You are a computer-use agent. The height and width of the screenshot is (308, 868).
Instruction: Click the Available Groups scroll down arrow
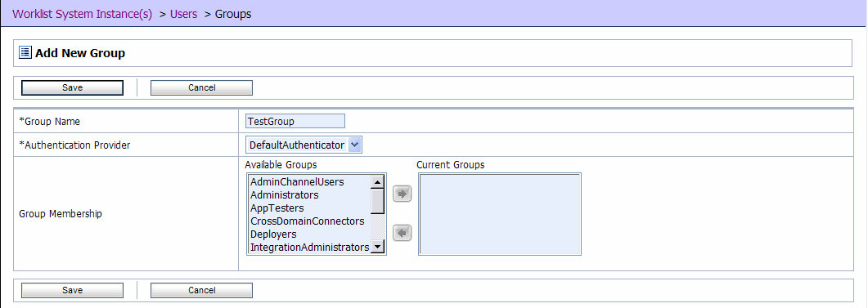point(377,247)
